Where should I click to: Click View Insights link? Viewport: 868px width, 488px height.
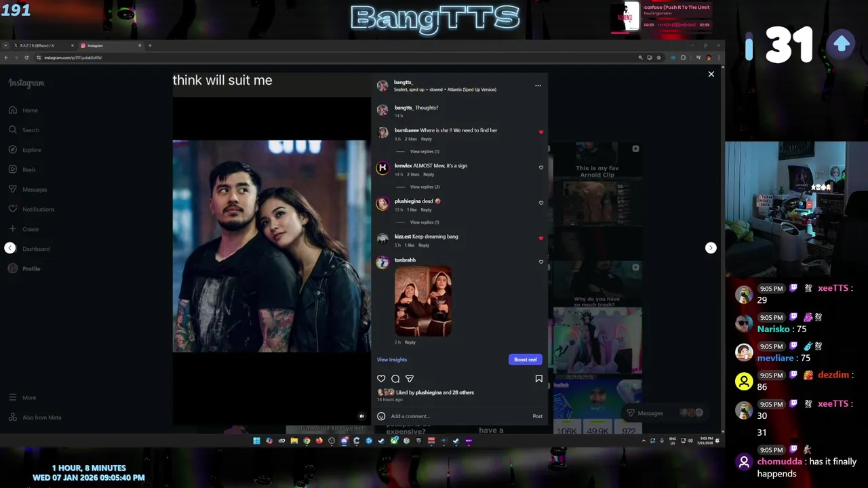click(392, 360)
